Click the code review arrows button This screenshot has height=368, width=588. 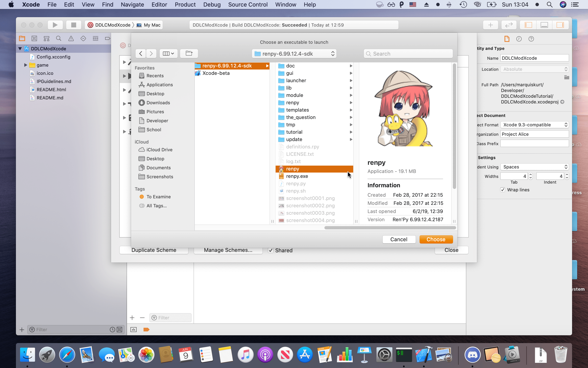click(509, 25)
